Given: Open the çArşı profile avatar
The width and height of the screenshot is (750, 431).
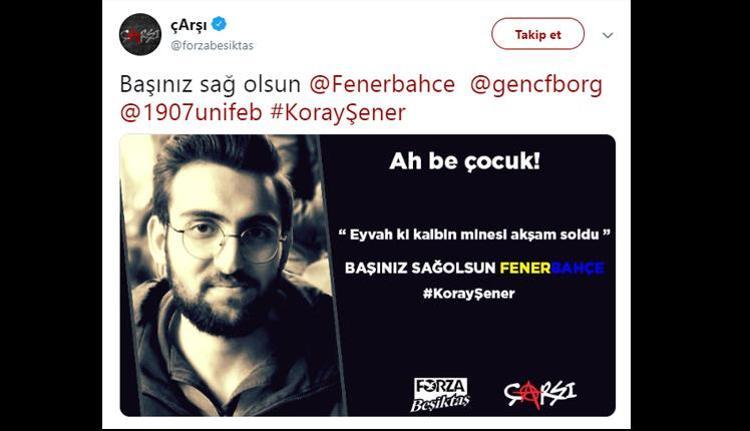Looking at the screenshot, I should click(140, 34).
